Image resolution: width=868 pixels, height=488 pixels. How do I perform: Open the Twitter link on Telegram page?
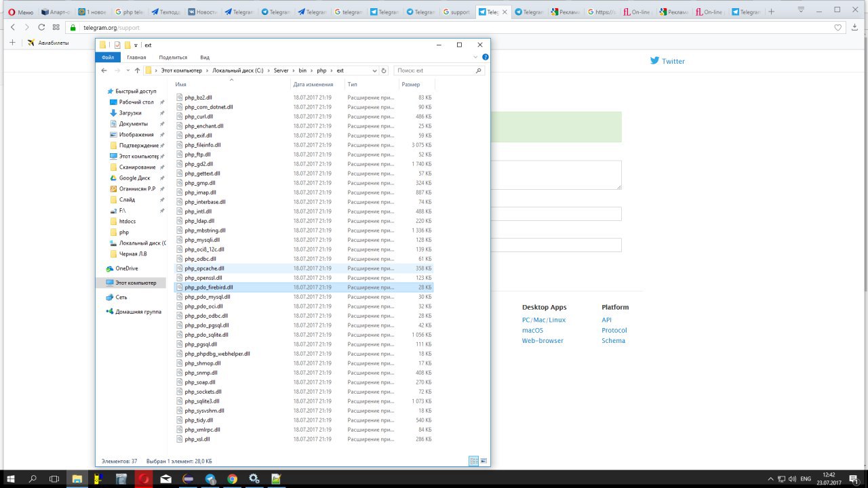click(667, 61)
